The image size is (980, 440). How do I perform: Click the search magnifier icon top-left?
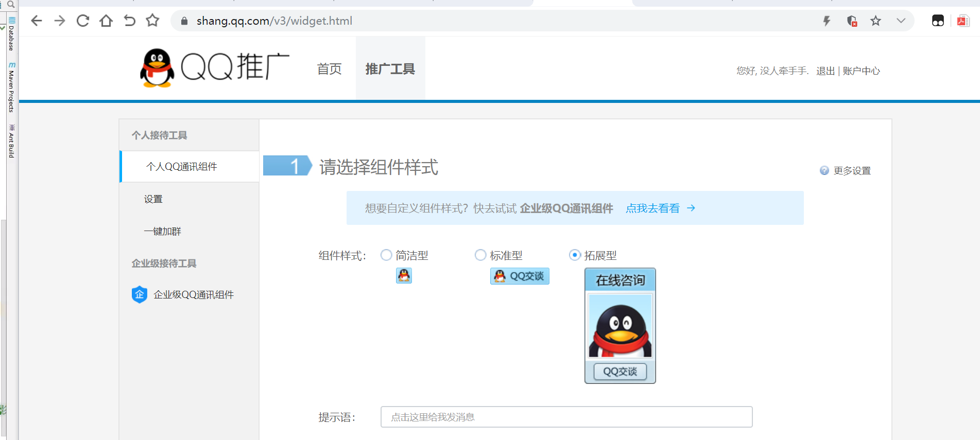(10, 4)
